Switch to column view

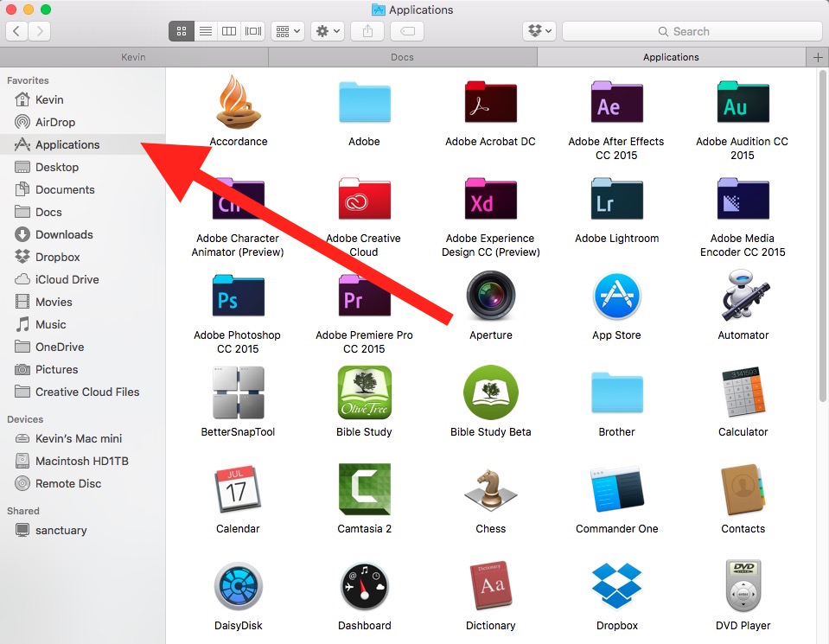click(x=229, y=31)
